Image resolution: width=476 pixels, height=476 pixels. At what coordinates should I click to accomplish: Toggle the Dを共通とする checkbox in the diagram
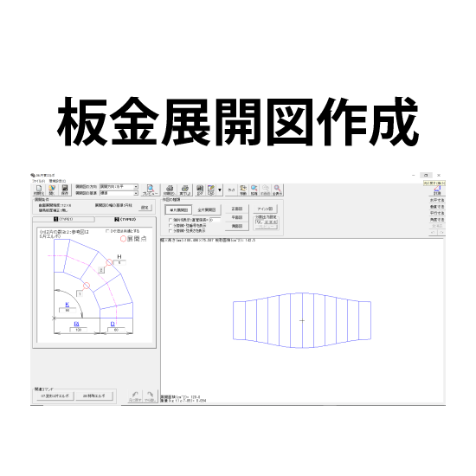click(x=107, y=231)
